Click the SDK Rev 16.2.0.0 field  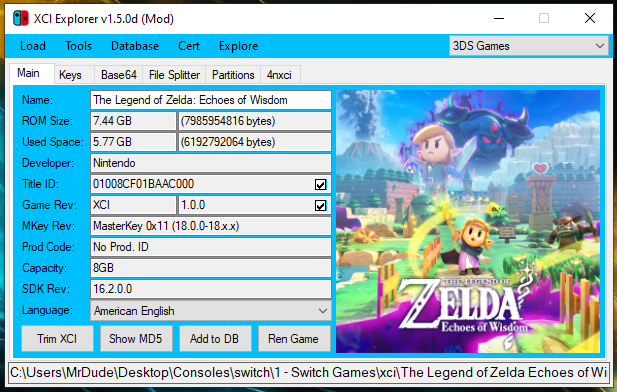pyautogui.click(x=211, y=289)
